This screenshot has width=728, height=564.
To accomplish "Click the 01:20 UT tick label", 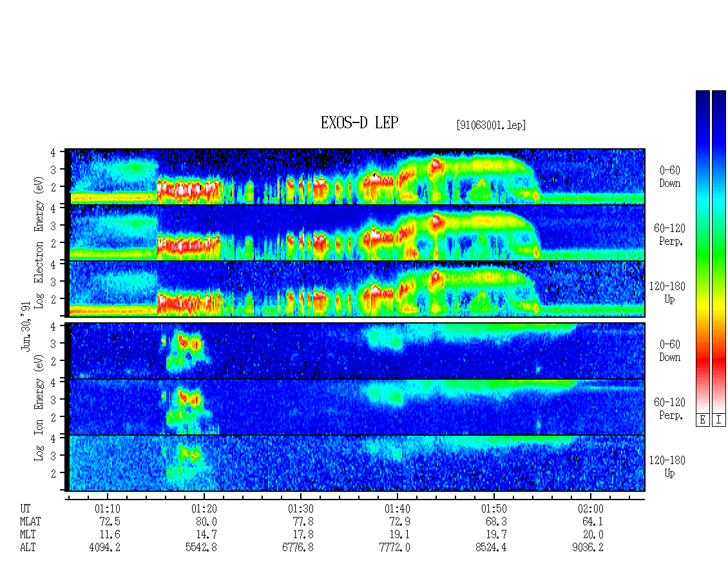I will [x=204, y=509].
